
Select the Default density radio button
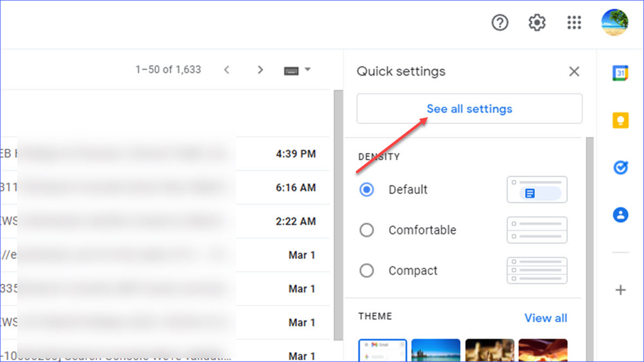[x=367, y=190]
